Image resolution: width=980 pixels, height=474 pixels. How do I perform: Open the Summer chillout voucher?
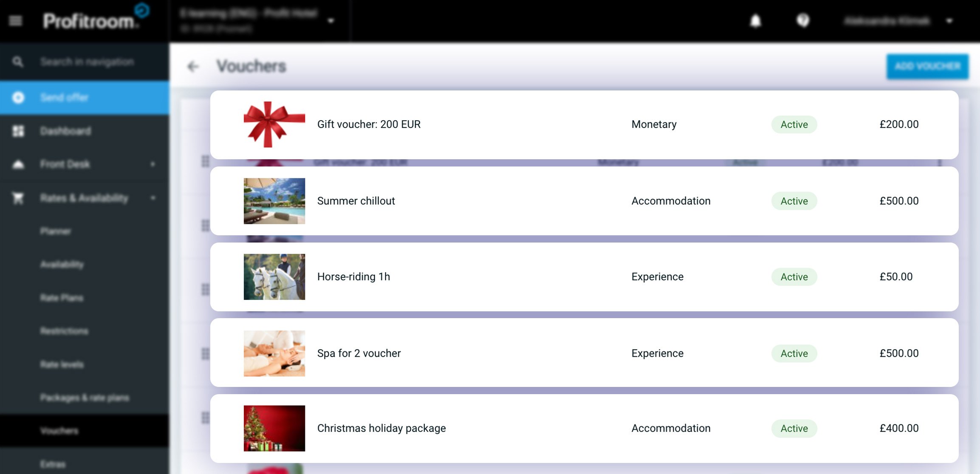click(x=356, y=201)
